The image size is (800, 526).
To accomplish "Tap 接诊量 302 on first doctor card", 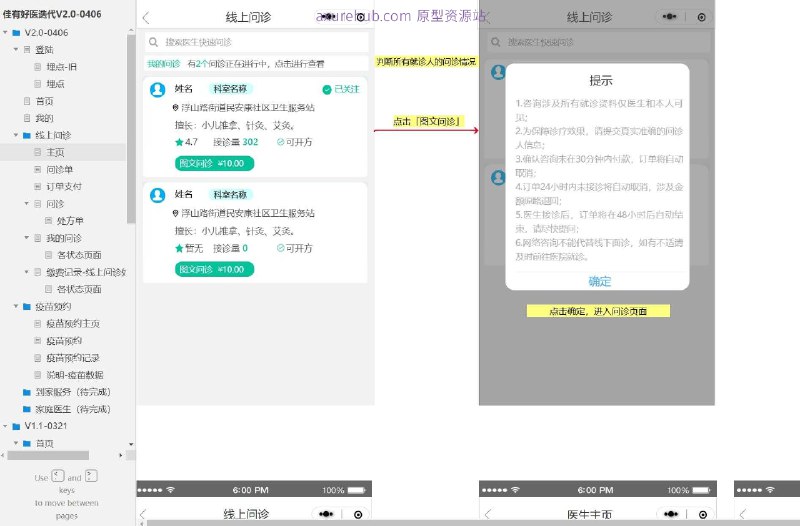I will [x=236, y=142].
